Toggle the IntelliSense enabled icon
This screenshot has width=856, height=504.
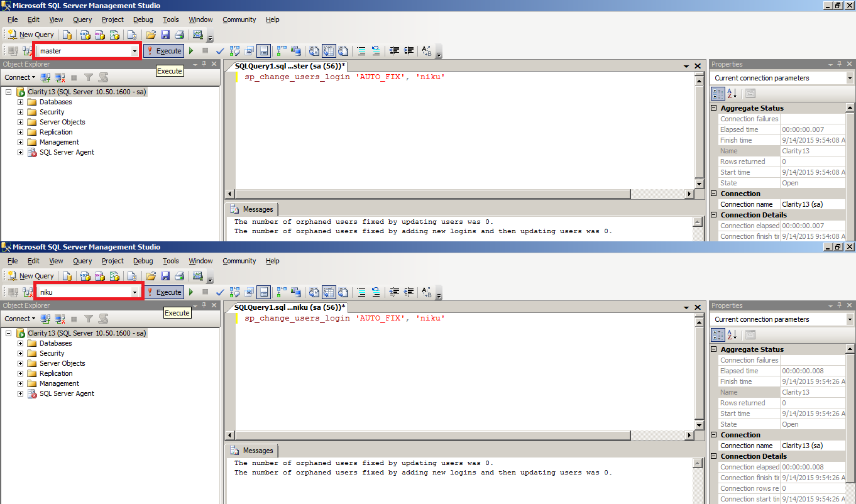[263, 51]
